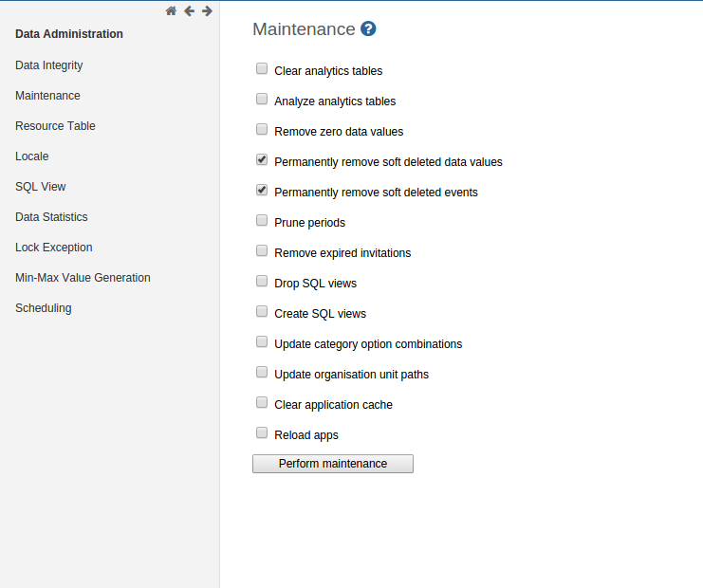Tick the Remove expired invitations checkbox
703x588 pixels.
coord(262,250)
